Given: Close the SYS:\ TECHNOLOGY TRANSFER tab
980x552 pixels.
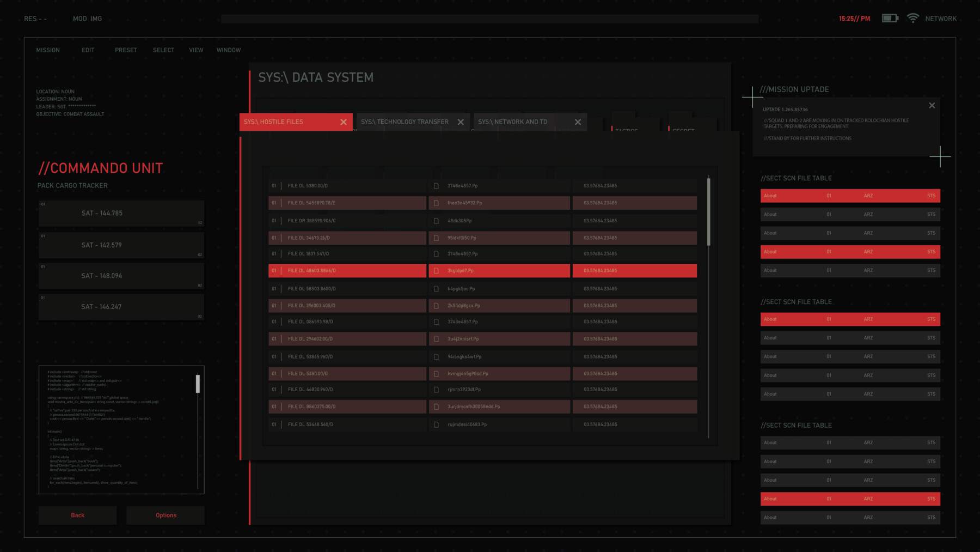Looking at the screenshot, I should pos(461,122).
